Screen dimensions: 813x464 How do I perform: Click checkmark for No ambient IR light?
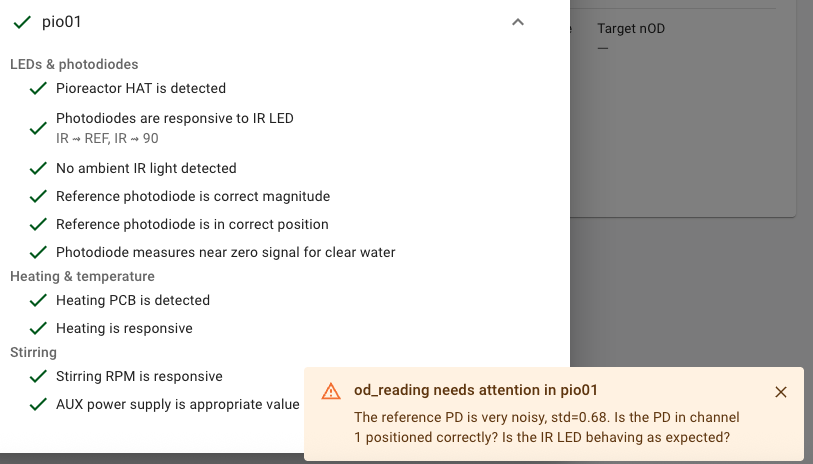click(x=39, y=168)
